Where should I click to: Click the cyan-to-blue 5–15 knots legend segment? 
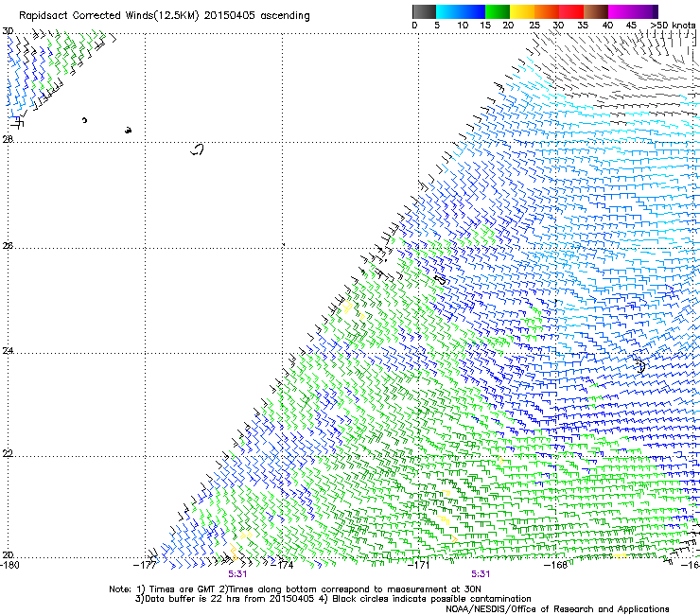(461, 11)
